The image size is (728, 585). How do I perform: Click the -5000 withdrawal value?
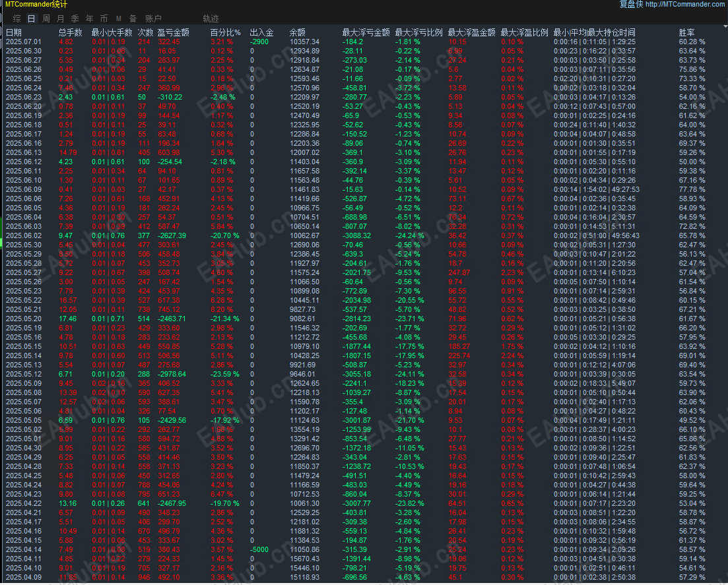[259, 550]
